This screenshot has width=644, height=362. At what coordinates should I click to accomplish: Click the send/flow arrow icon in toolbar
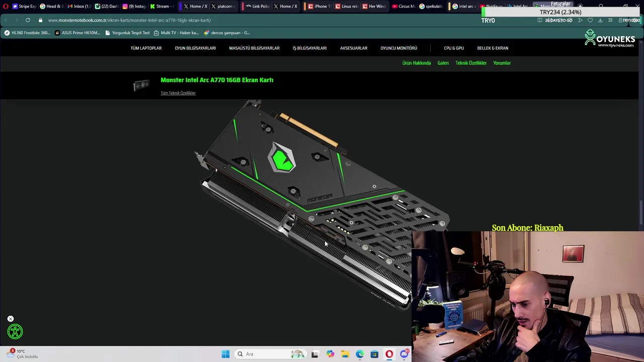(580, 20)
